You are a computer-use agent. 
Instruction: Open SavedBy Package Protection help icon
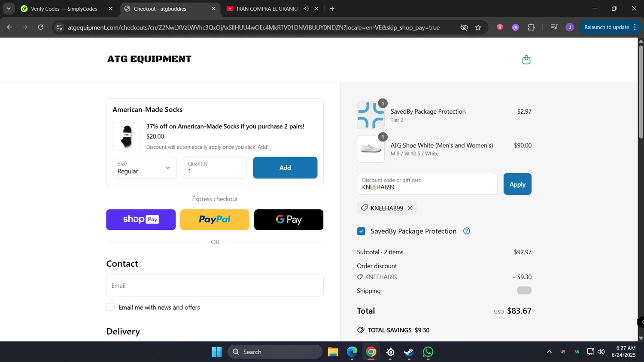coord(467,231)
